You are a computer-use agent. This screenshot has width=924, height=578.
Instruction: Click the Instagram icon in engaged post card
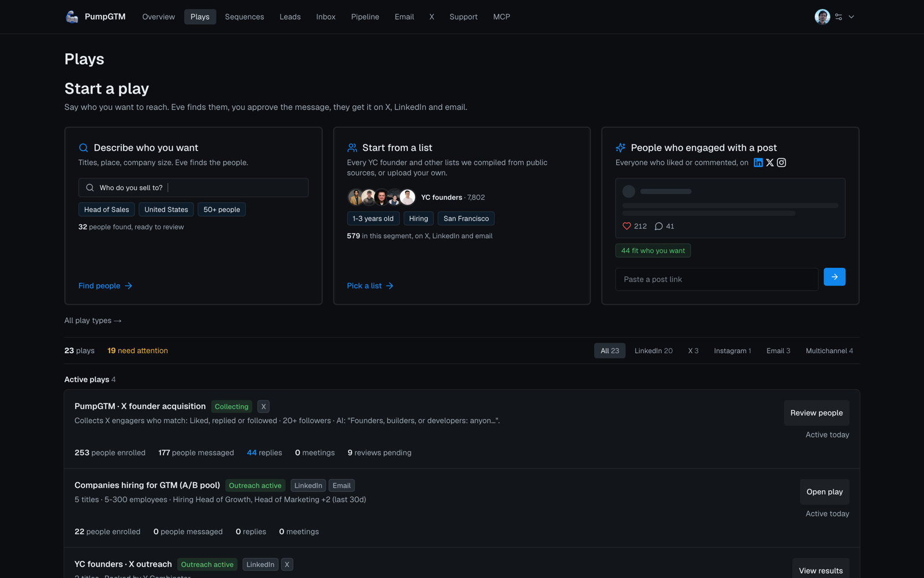click(x=781, y=162)
